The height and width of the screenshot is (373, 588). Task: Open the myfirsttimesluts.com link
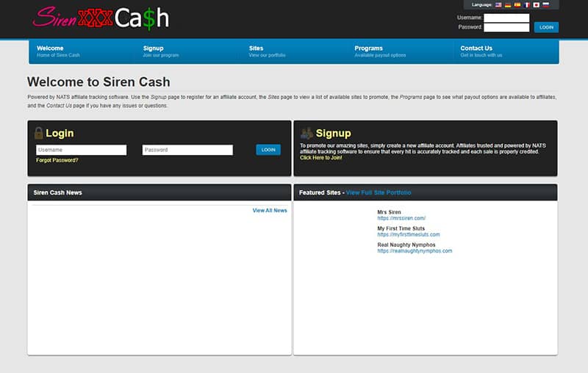pos(409,234)
